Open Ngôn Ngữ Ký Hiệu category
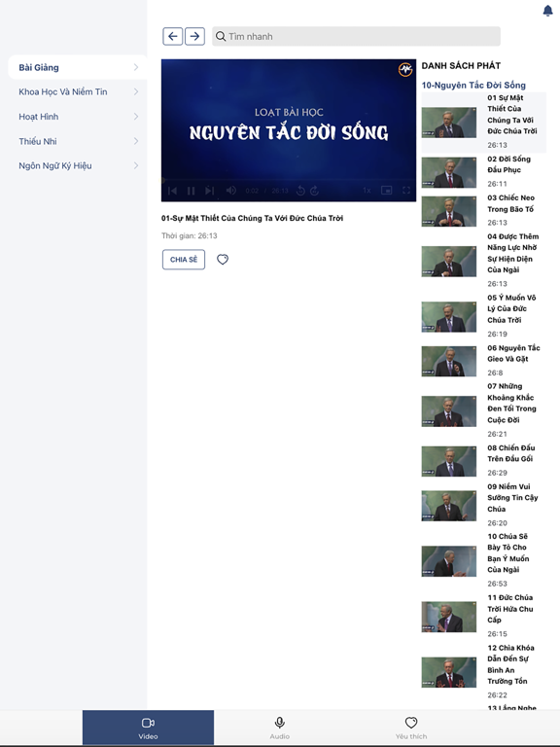 click(78, 165)
